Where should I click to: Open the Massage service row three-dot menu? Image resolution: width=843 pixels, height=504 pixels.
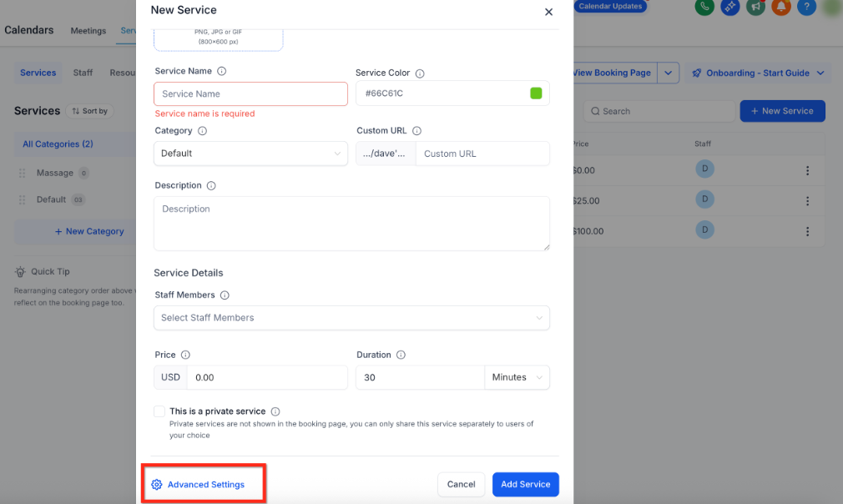[x=807, y=171]
